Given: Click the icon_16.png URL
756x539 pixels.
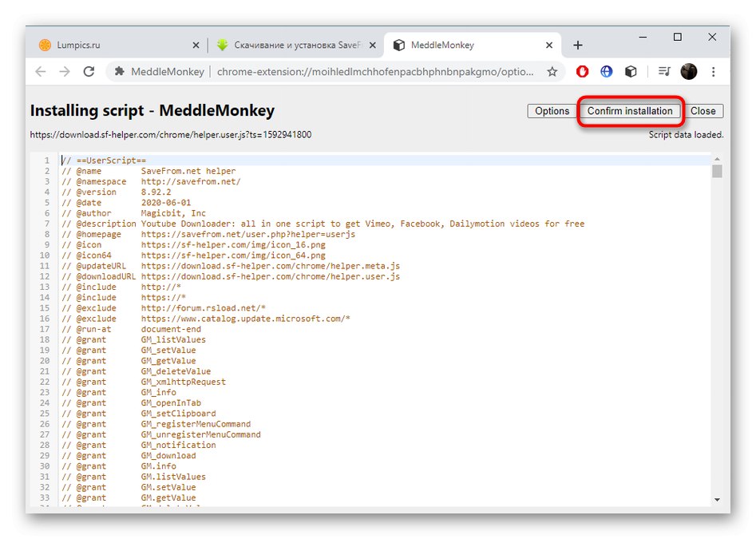Looking at the screenshot, I should pos(233,245).
